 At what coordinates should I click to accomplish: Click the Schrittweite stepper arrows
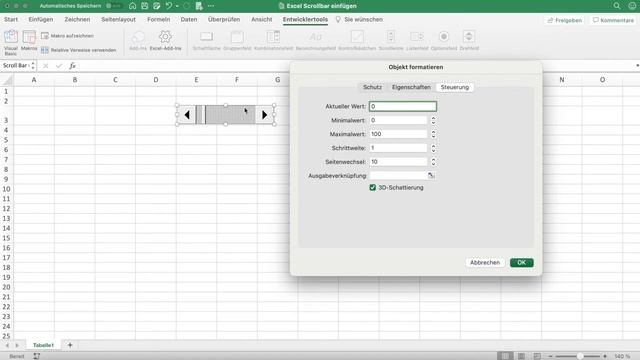coord(433,148)
